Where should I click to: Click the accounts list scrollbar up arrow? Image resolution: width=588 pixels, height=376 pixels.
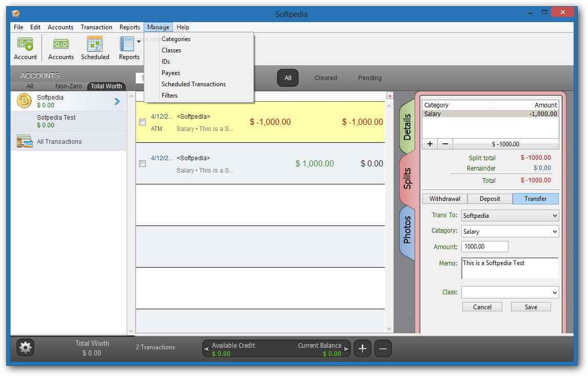pyautogui.click(x=131, y=96)
